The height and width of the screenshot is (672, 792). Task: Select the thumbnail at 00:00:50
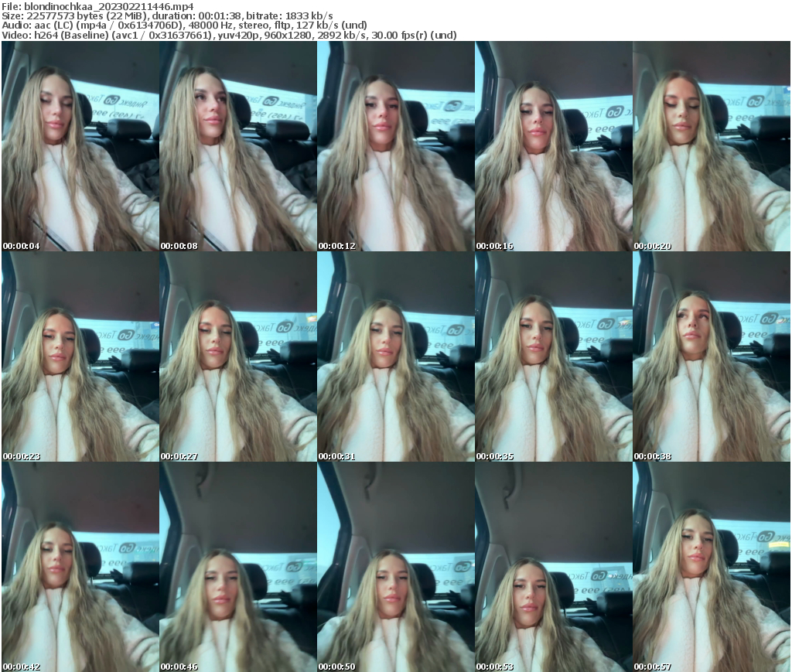click(x=394, y=565)
